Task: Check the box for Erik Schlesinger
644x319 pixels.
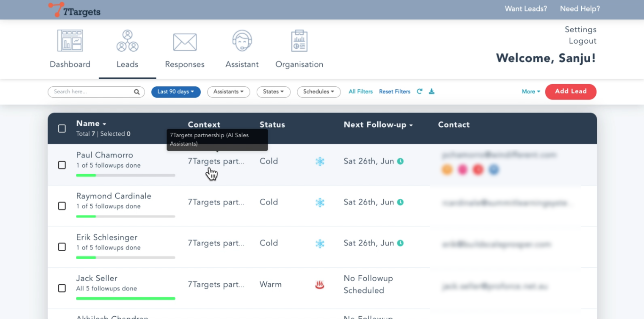Action: click(x=62, y=247)
